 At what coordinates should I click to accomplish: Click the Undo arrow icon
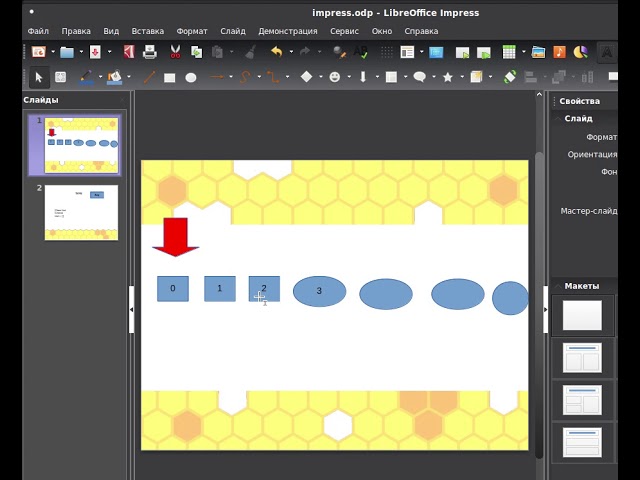[276, 52]
